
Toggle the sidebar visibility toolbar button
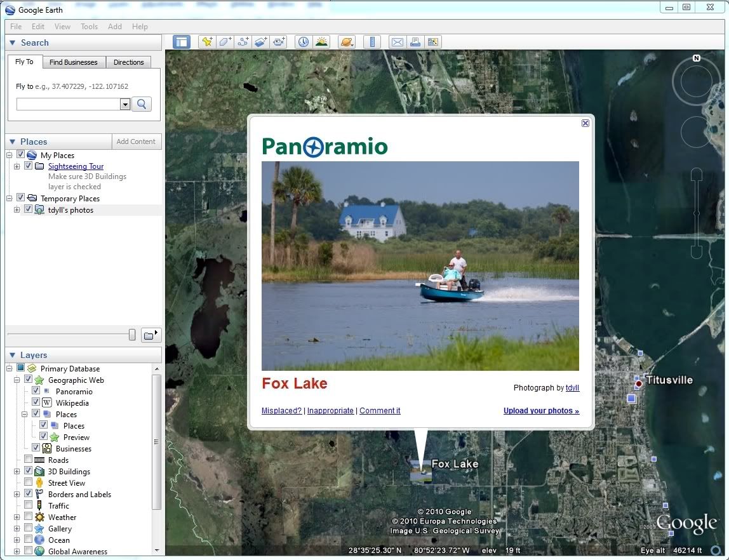click(182, 43)
